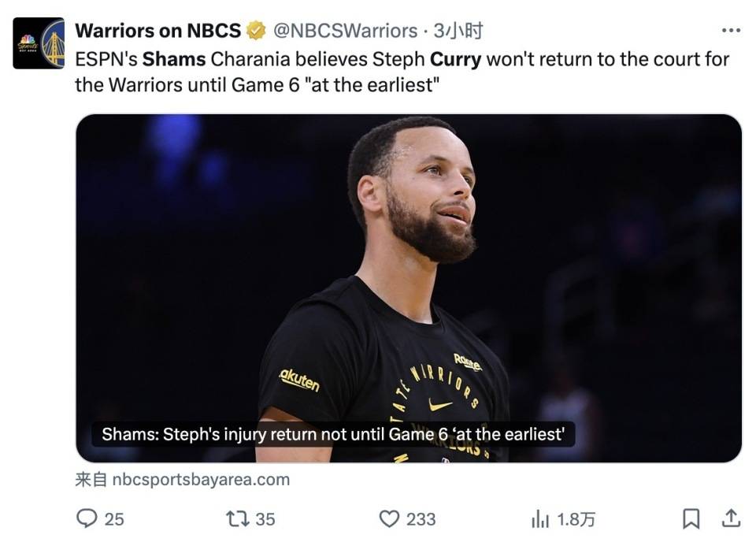The image size is (756, 542).
Task: Bookmark this tweet
Action: coord(691,518)
